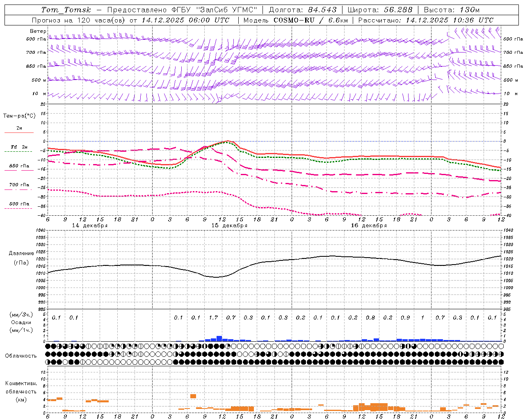Click the '700 гПа' entry in temperature legend
The image size is (525, 420).
[19, 185]
